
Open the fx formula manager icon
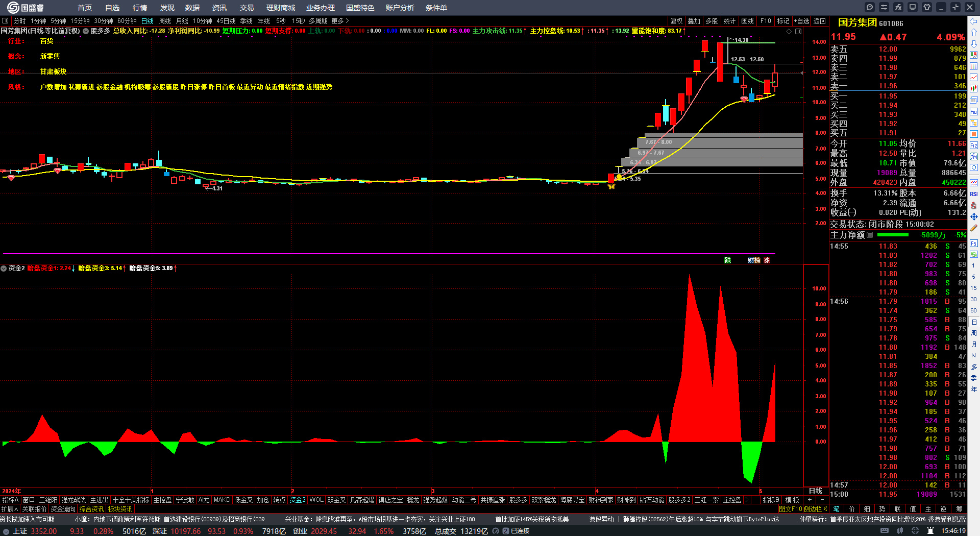click(x=898, y=7)
